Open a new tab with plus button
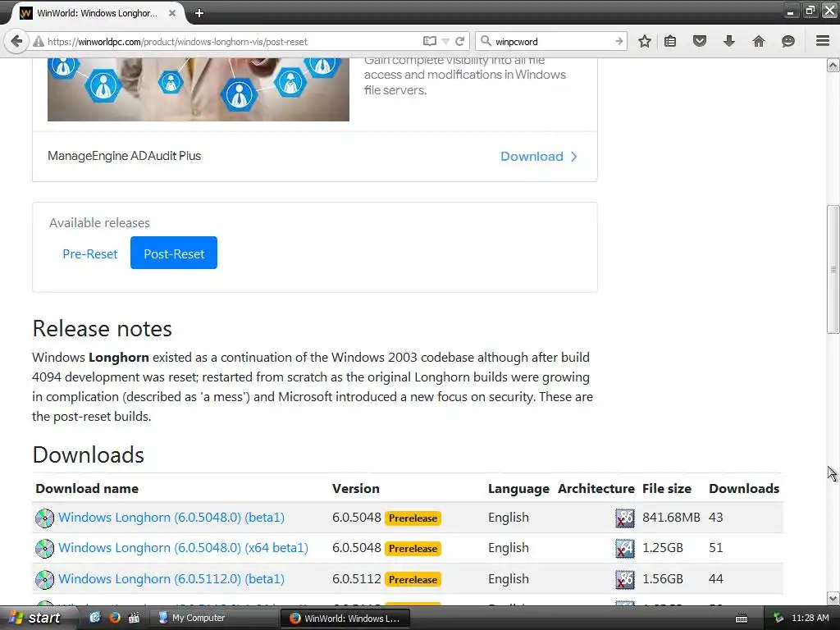 199,13
